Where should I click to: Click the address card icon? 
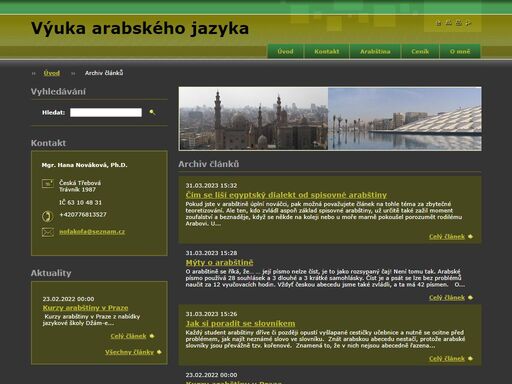point(48,183)
